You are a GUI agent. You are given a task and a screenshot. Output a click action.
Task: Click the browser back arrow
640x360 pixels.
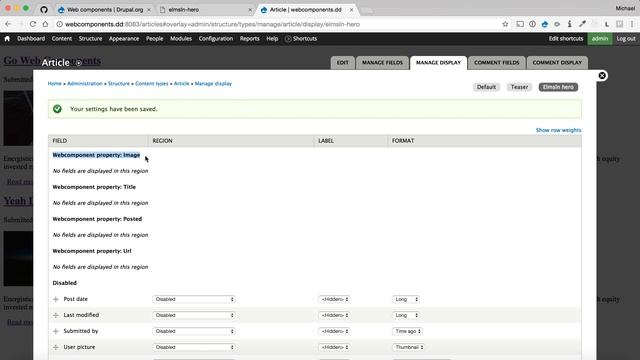click(x=8, y=24)
